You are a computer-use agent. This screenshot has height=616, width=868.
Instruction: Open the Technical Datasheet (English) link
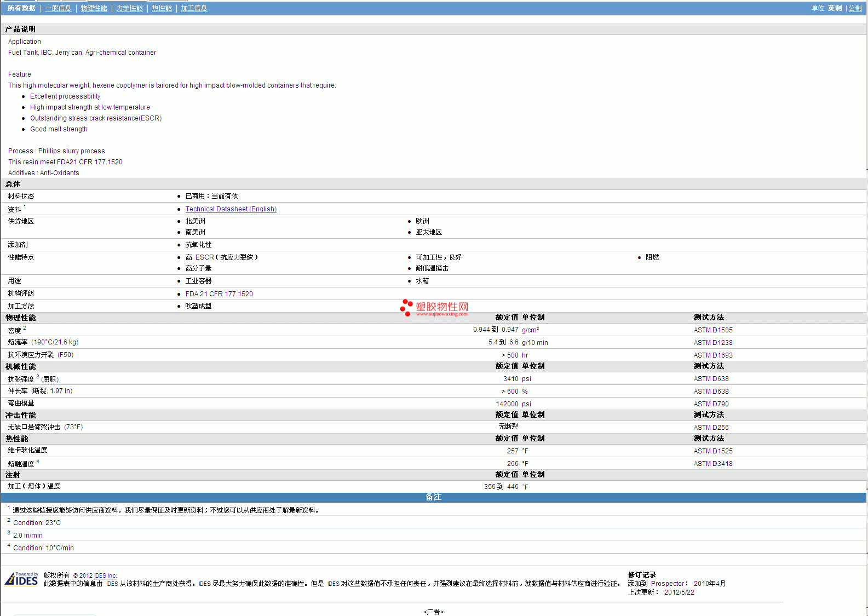coord(231,209)
